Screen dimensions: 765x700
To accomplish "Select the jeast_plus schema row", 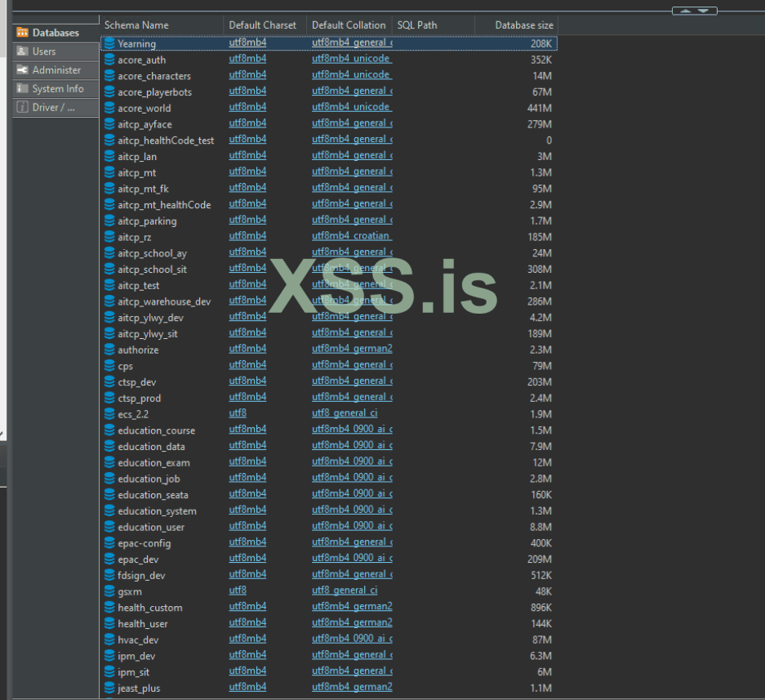I will click(139, 689).
